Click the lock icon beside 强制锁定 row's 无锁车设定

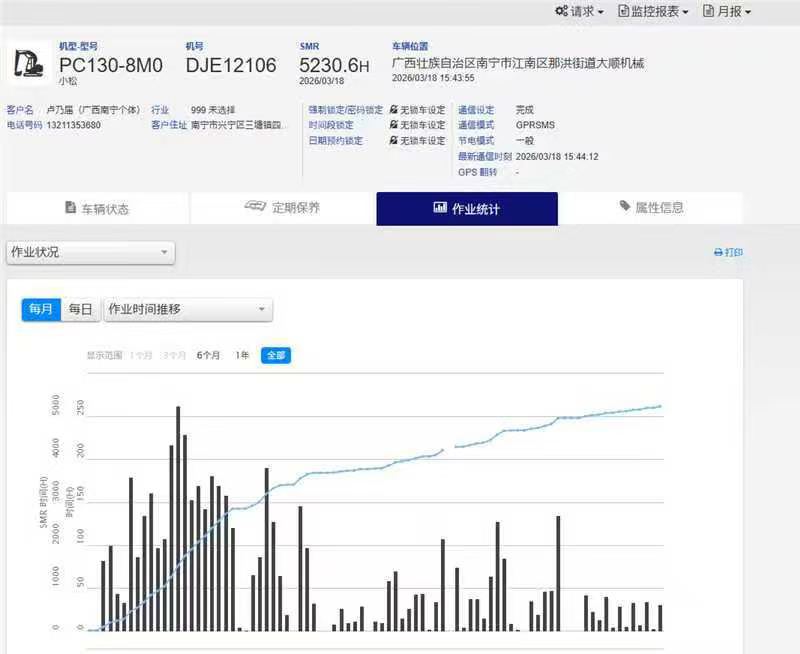393,110
